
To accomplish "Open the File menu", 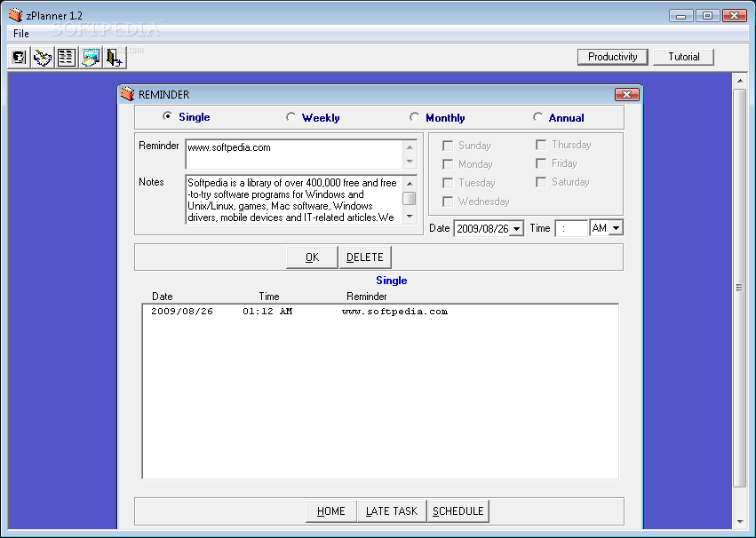I will (20, 33).
